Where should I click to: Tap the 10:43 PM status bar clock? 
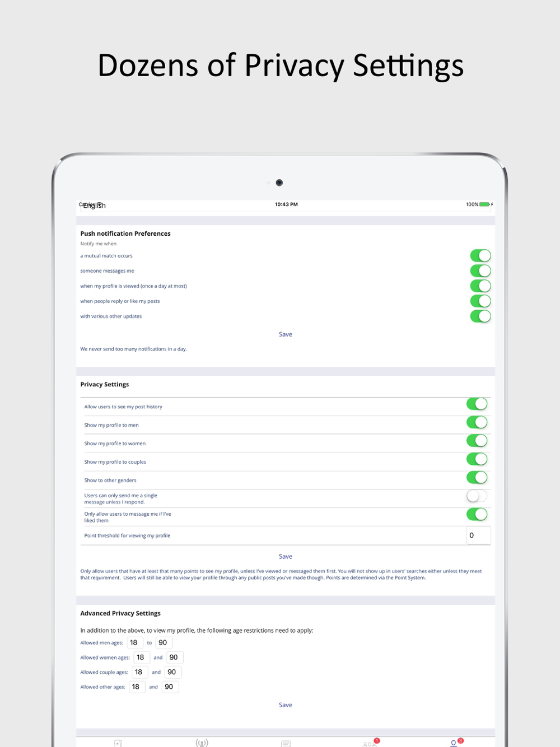286,204
